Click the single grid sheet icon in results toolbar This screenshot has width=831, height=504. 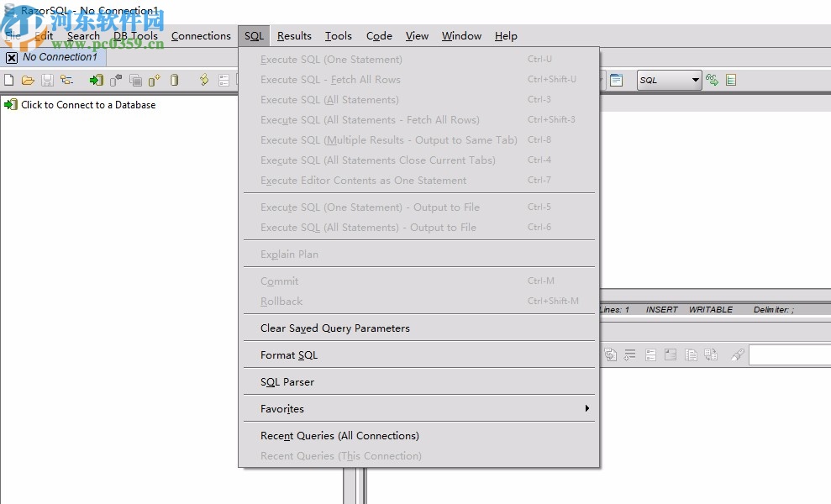671,354
